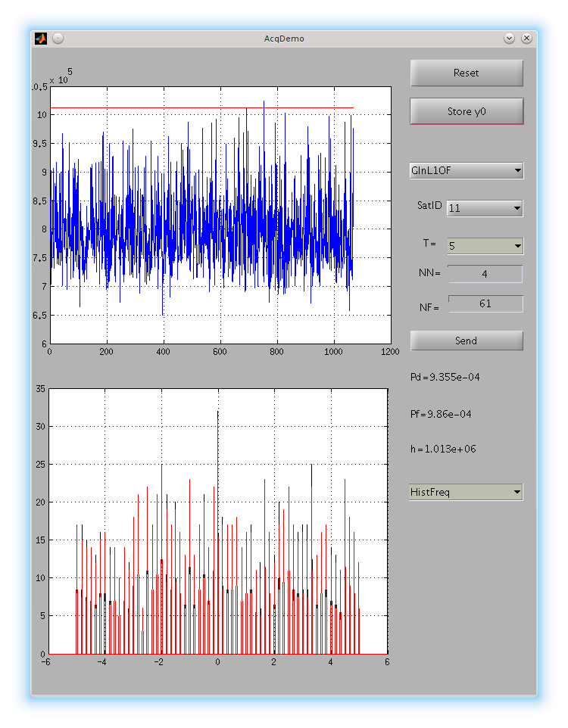Open the HistFreq plot type dropdown
Viewport: 568px width, 728px height.
coord(467,493)
